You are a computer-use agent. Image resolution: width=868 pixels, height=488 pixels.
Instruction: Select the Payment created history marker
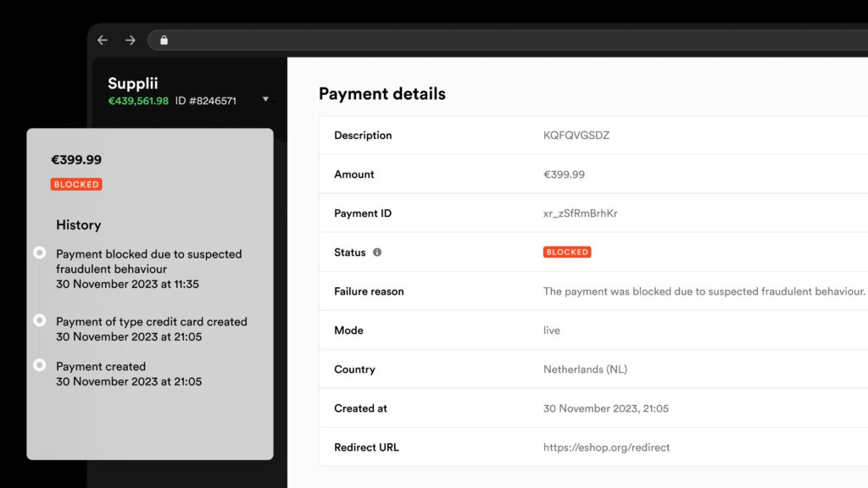pos(39,365)
